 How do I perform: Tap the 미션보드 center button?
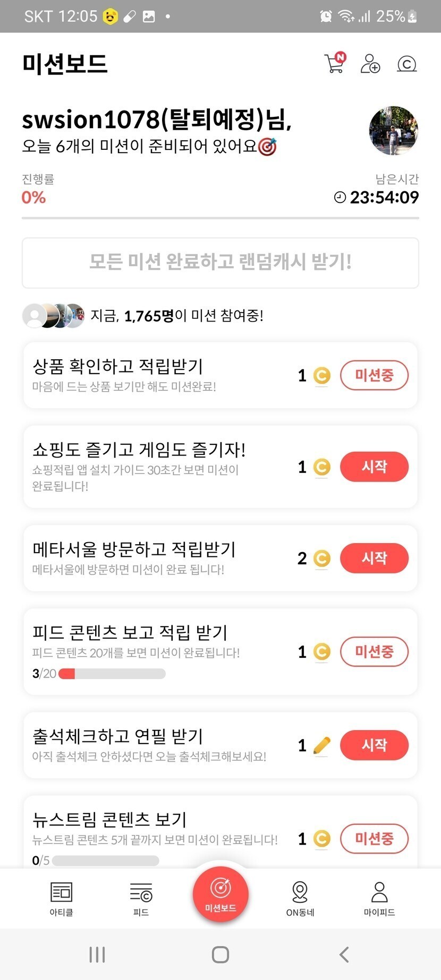click(x=220, y=893)
